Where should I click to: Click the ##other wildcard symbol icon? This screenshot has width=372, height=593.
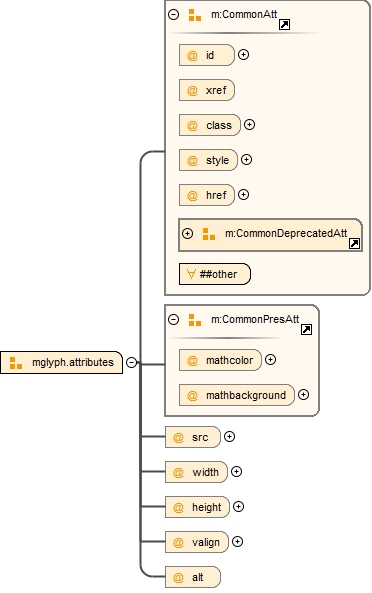(x=191, y=274)
